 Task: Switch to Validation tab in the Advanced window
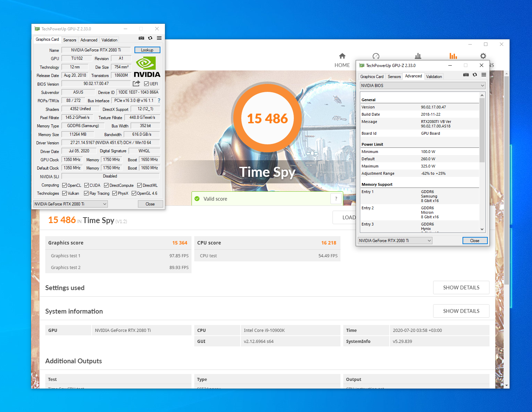pyautogui.click(x=434, y=77)
